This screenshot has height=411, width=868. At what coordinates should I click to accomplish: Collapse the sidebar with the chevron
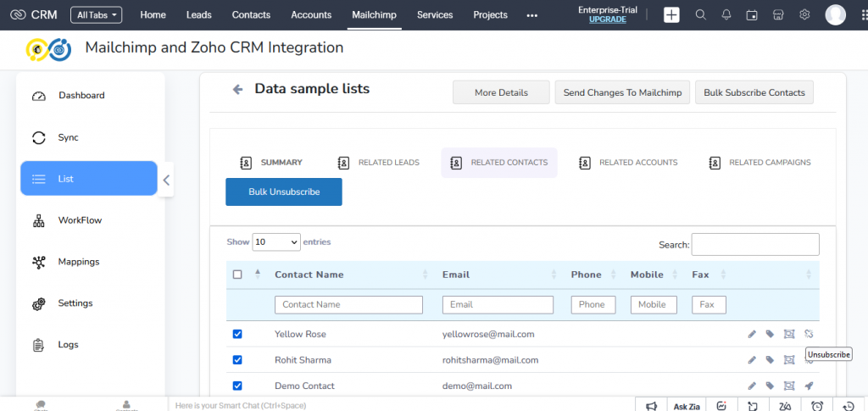point(166,179)
